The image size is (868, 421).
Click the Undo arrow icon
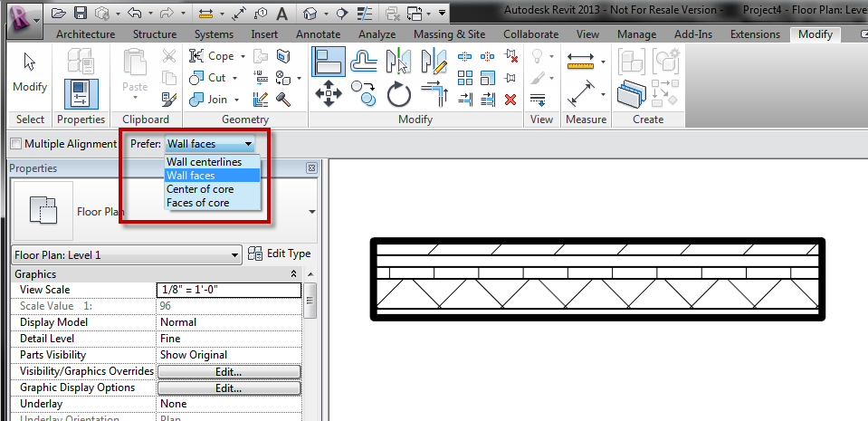pos(135,12)
